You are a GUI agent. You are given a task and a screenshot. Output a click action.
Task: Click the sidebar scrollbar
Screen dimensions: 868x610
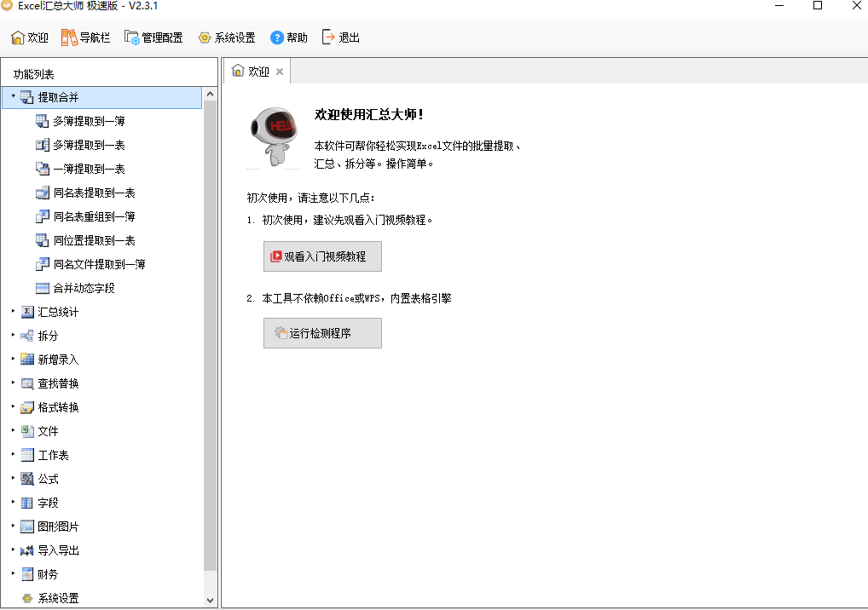[211, 341]
